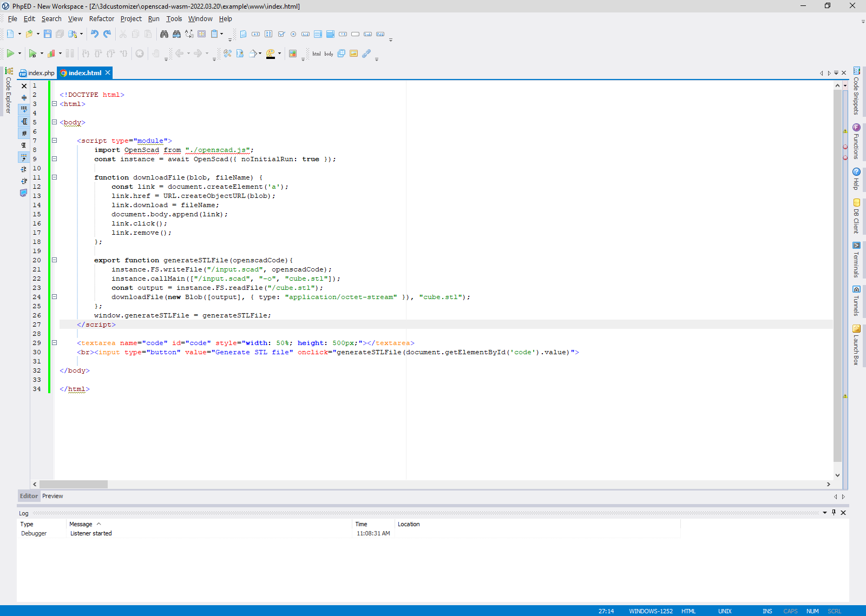This screenshot has height=616, width=866.
Task: Click the Undo arrow icon
Action: coord(94,34)
